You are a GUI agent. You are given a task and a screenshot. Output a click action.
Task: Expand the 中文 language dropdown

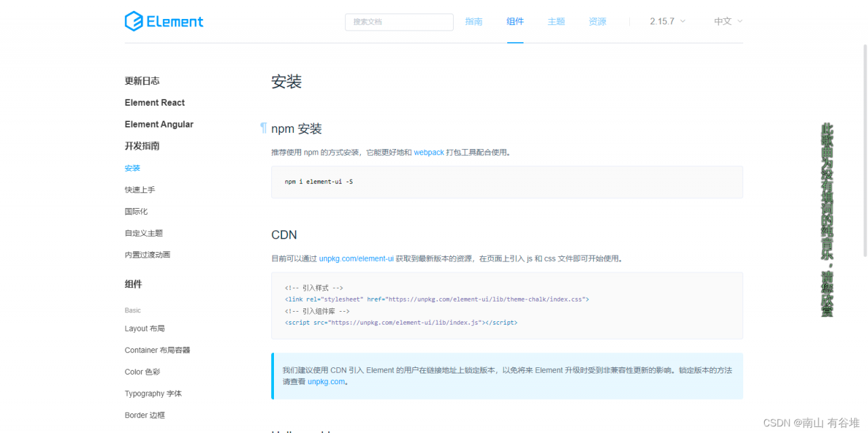point(728,22)
